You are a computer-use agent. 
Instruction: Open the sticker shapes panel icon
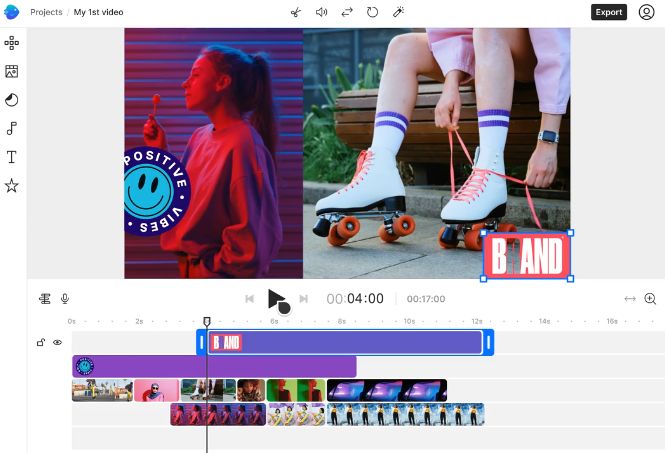11,100
